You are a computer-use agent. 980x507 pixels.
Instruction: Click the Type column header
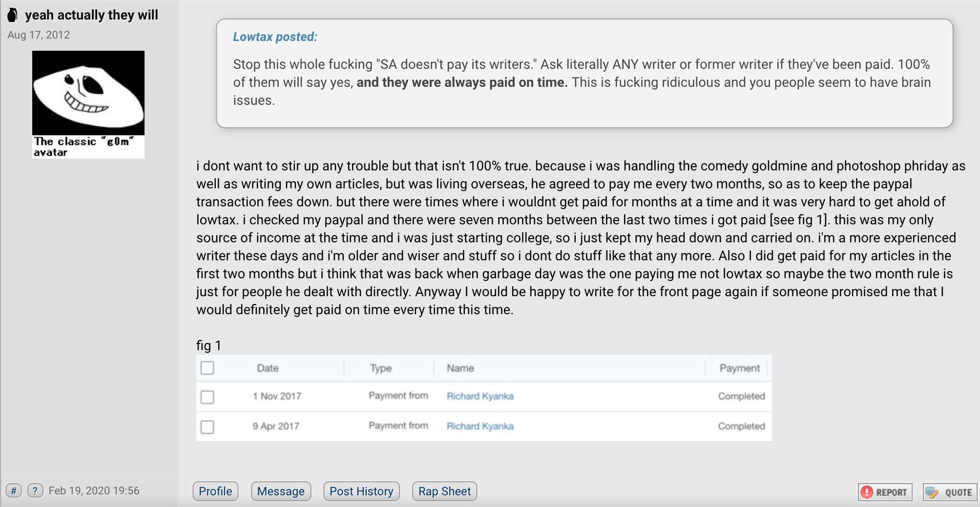click(381, 368)
